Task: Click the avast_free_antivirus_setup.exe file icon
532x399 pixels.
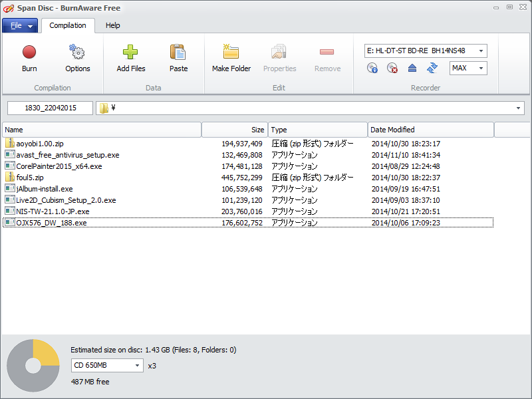Action: [x=10, y=154]
